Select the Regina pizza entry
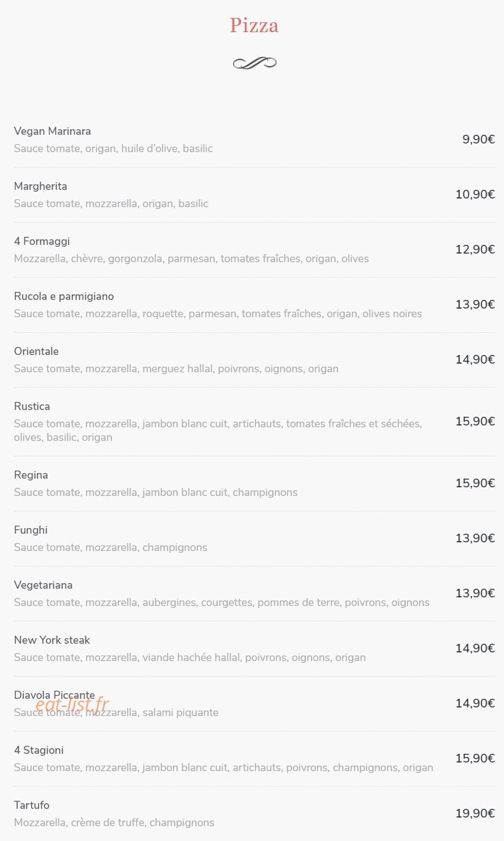Image resolution: width=504 pixels, height=841 pixels. pos(31,475)
